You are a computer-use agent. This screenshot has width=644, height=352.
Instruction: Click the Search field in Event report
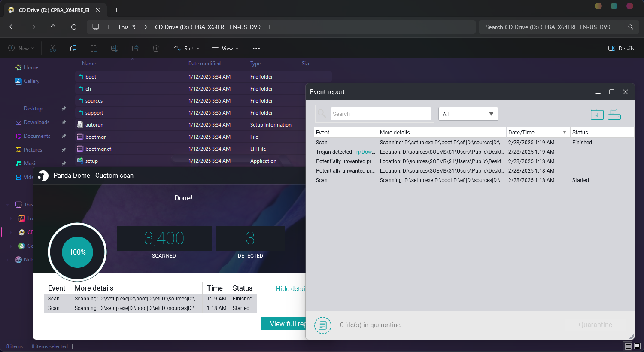point(381,114)
